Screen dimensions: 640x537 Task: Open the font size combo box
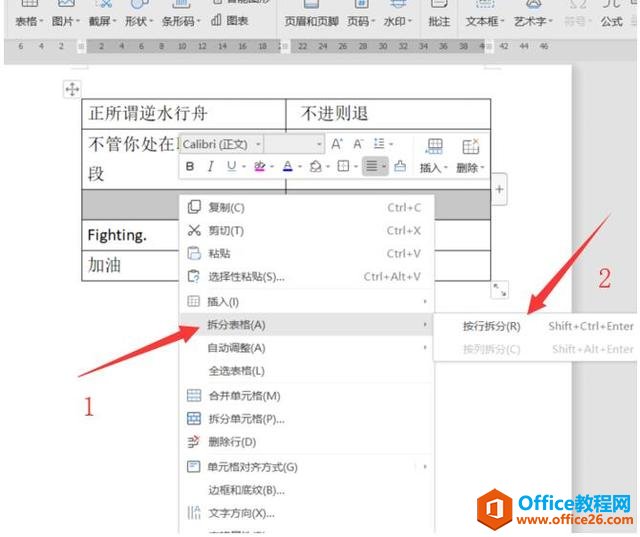point(294,144)
